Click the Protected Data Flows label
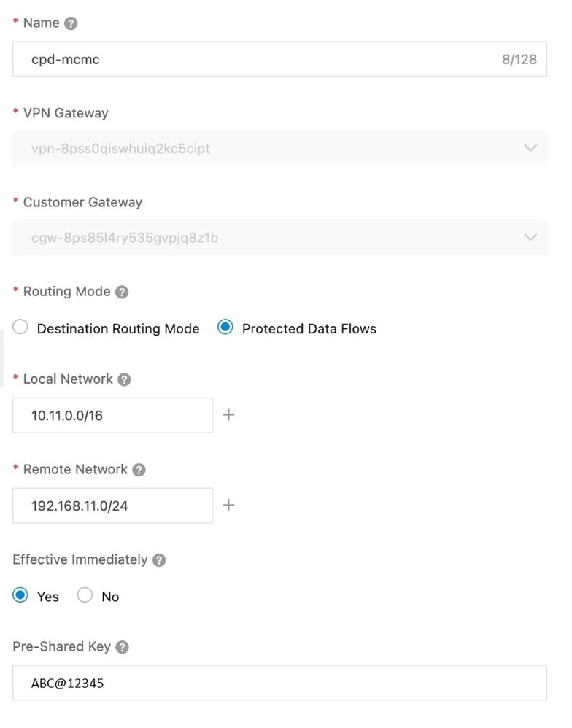572x728 pixels. [309, 329]
